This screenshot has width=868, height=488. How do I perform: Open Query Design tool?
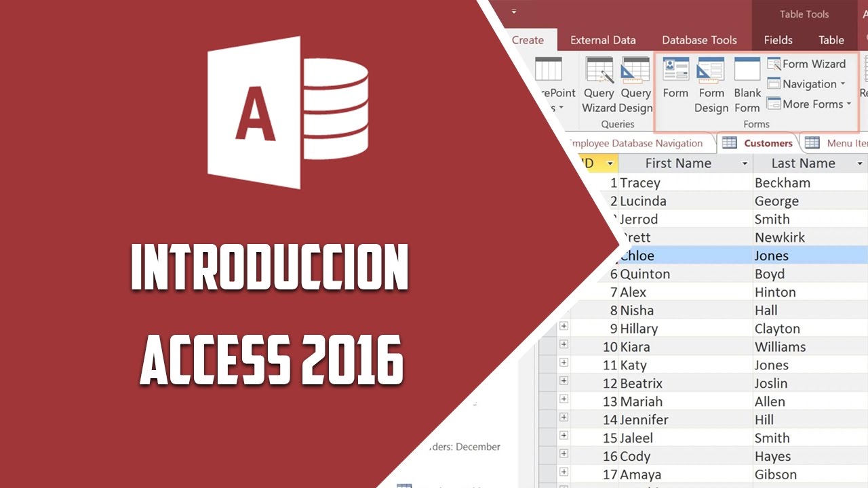tap(635, 85)
